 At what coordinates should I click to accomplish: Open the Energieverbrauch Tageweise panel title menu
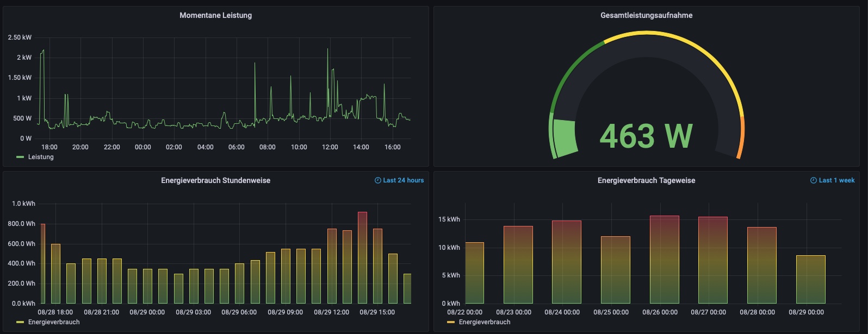tap(646, 180)
